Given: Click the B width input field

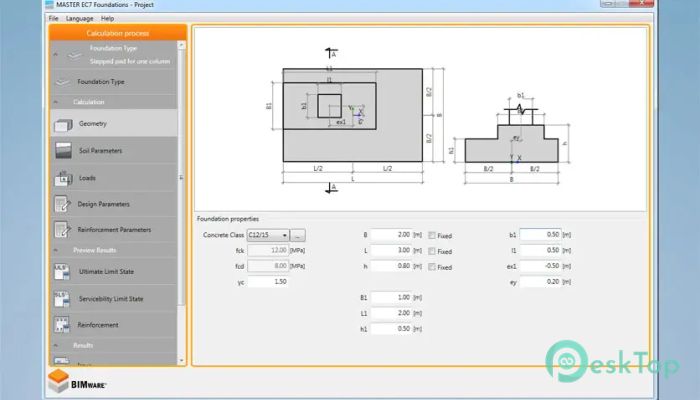Looking at the screenshot, I should pos(391,234).
